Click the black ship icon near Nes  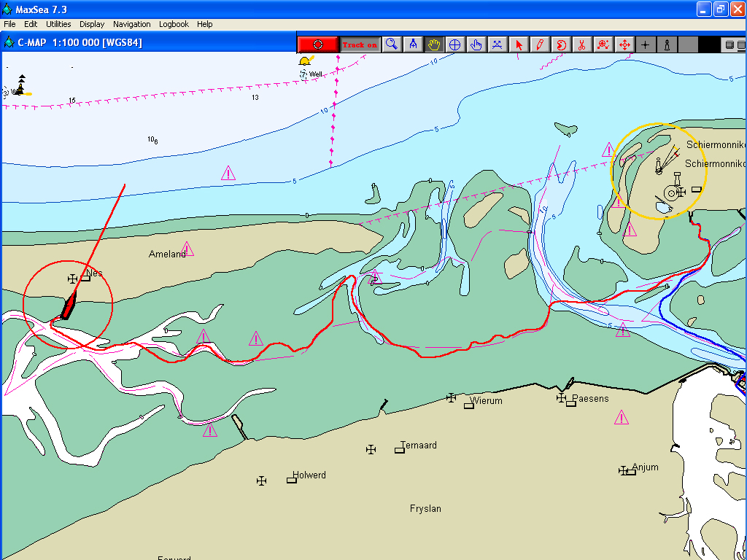[69, 306]
